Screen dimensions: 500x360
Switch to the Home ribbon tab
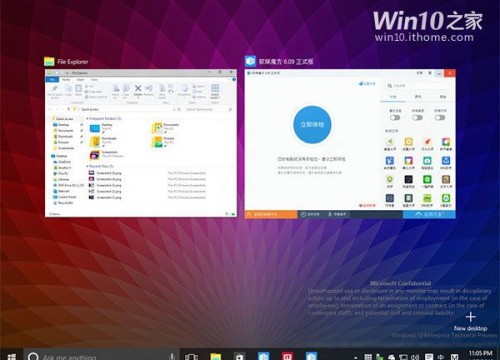coord(66,80)
